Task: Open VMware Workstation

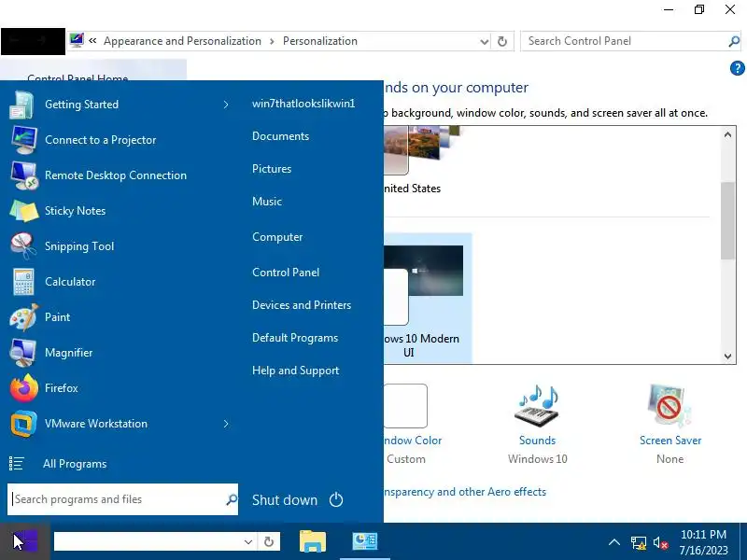Action: click(120, 424)
